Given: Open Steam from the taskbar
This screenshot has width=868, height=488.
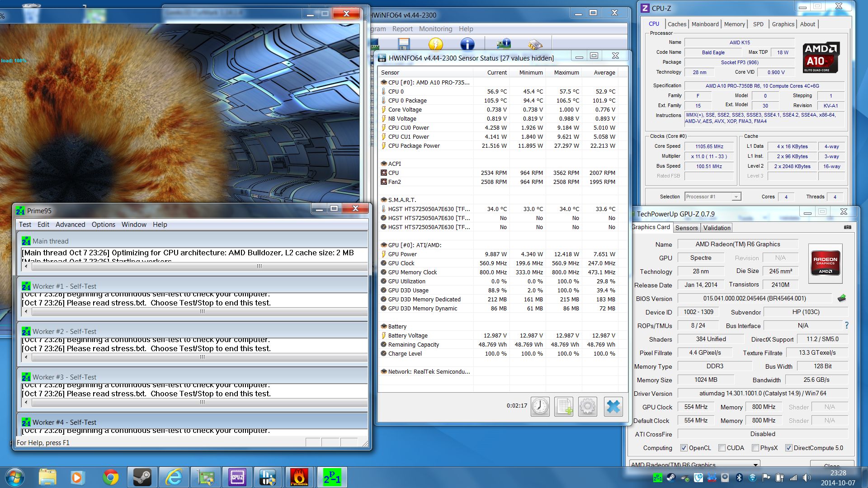Looking at the screenshot, I should [x=142, y=477].
